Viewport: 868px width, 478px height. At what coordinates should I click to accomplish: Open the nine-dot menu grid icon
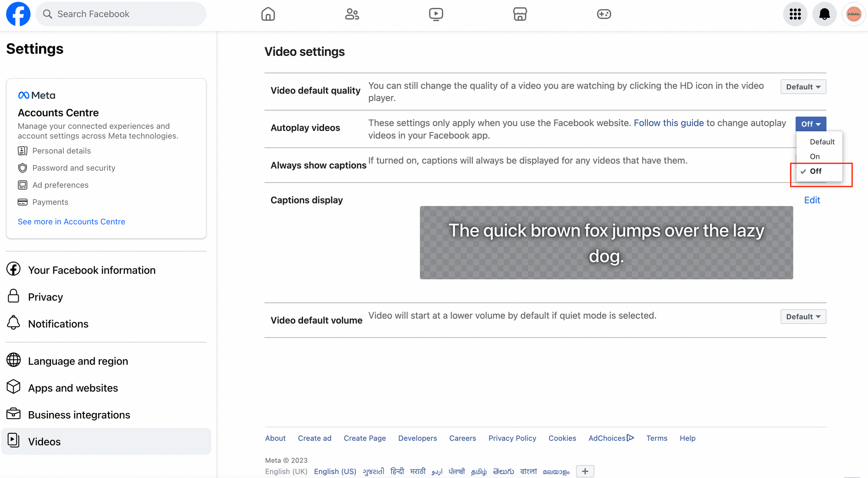pos(795,14)
